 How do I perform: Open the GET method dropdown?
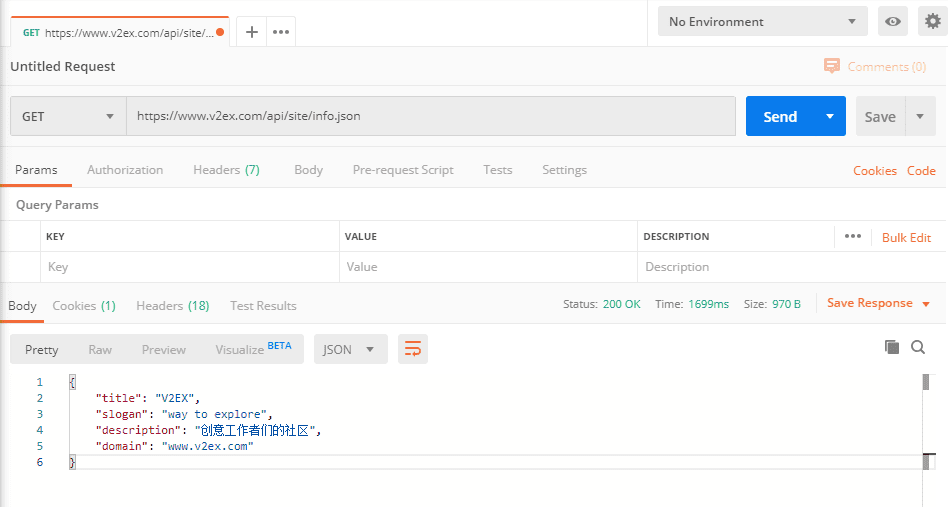pos(68,116)
